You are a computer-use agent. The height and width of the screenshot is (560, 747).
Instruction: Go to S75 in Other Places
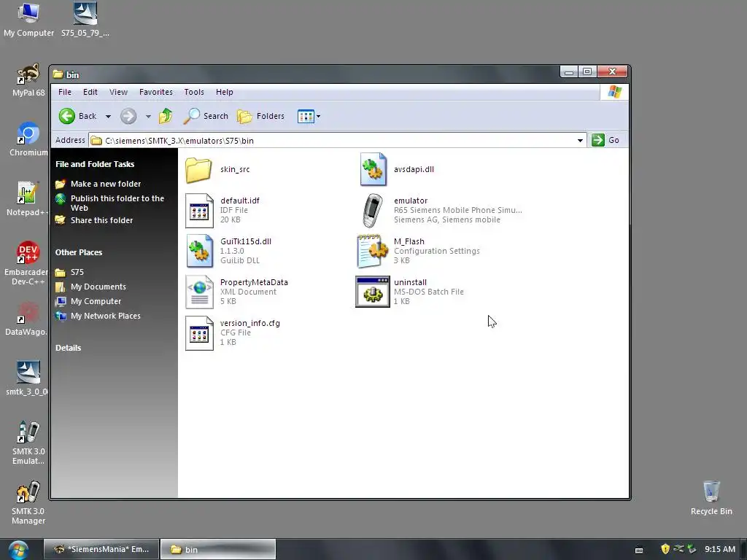point(77,272)
